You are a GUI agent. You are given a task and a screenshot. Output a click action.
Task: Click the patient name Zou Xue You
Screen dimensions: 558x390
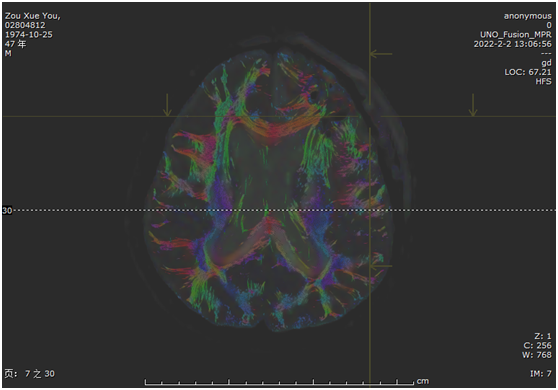[32, 16]
